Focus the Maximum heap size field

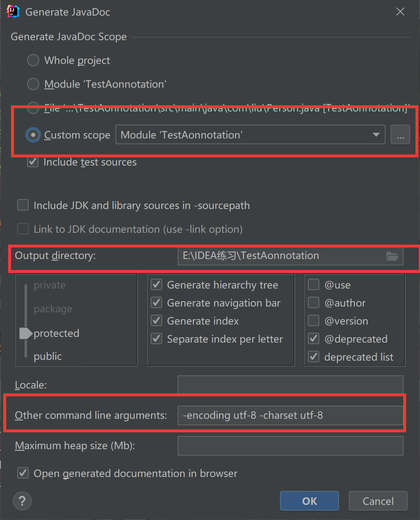coord(290,446)
